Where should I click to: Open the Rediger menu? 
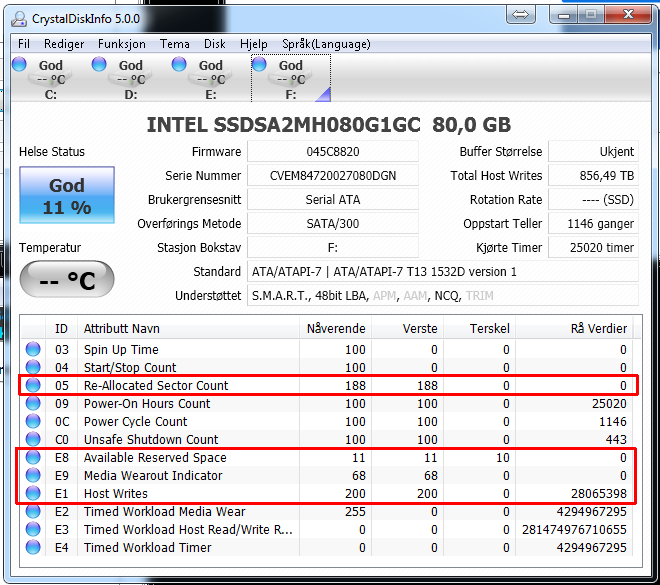(x=64, y=44)
